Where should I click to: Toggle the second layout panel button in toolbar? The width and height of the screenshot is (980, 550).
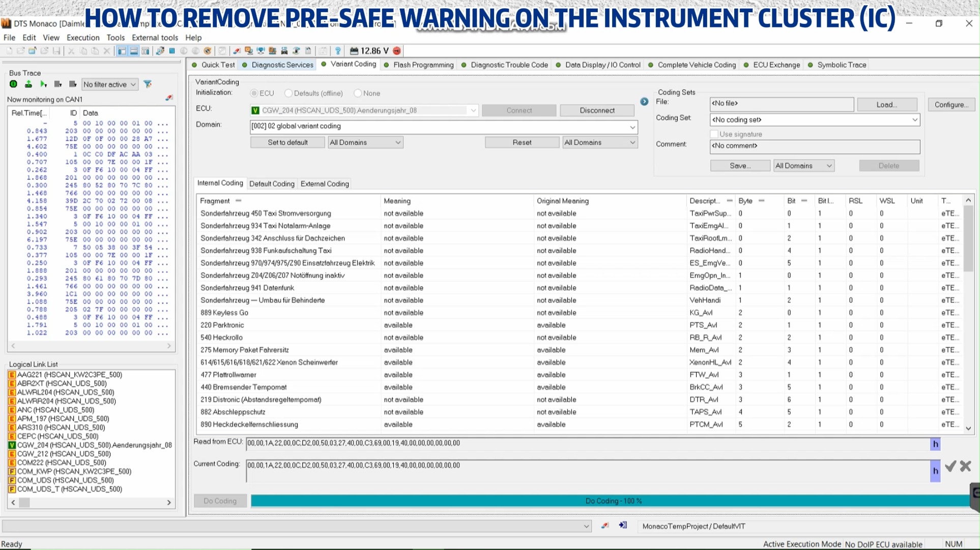tap(134, 51)
